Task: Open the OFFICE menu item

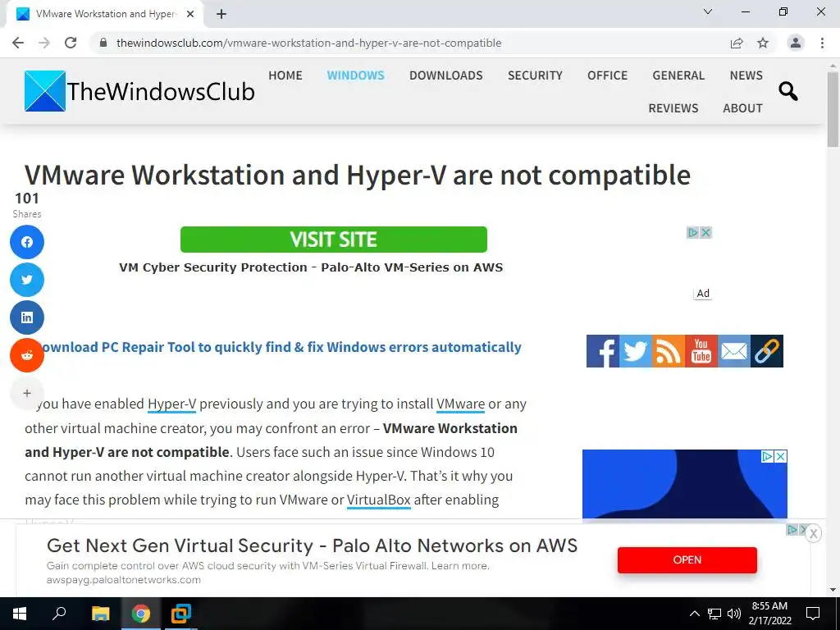Action: [607, 75]
